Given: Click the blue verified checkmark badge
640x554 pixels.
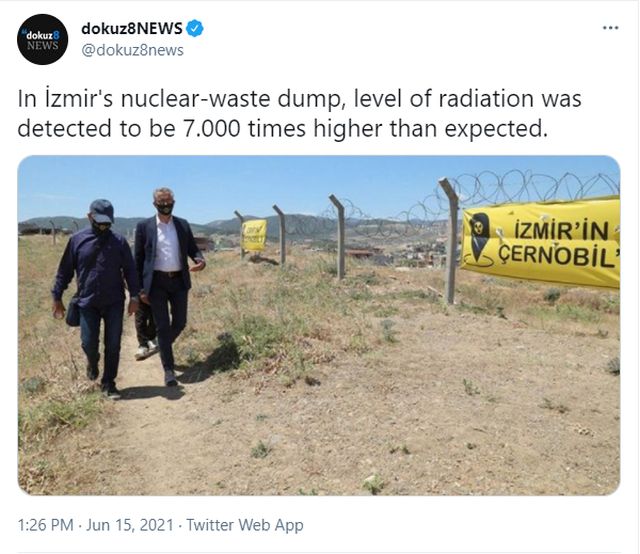Looking at the screenshot, I should 195,28.
